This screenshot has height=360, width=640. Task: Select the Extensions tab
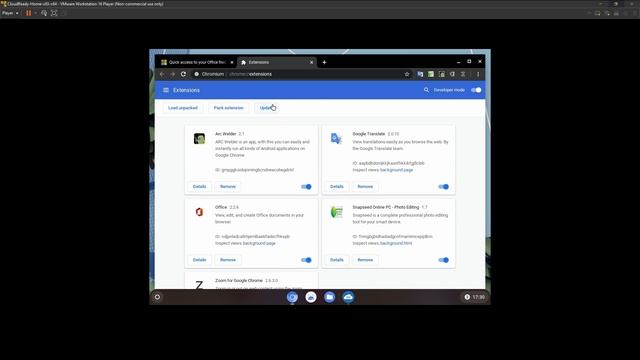pos(277,62)
